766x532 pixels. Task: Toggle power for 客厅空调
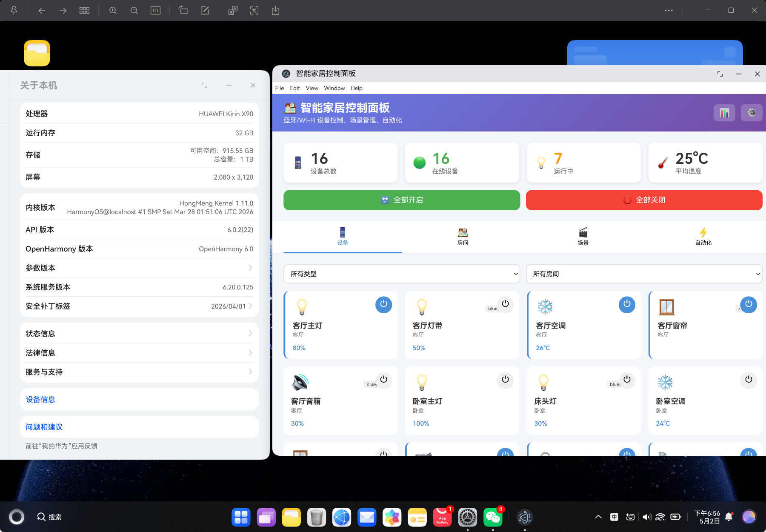click(x=627, y=304)
